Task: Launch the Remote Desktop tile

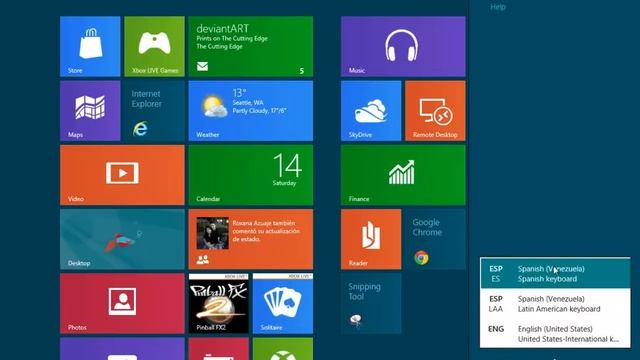Action: pos(435,111)
